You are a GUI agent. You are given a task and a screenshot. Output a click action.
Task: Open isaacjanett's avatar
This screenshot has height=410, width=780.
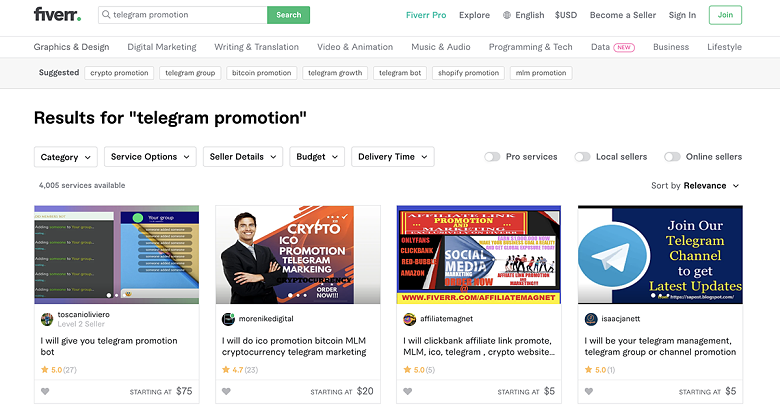tap(591, 319)
